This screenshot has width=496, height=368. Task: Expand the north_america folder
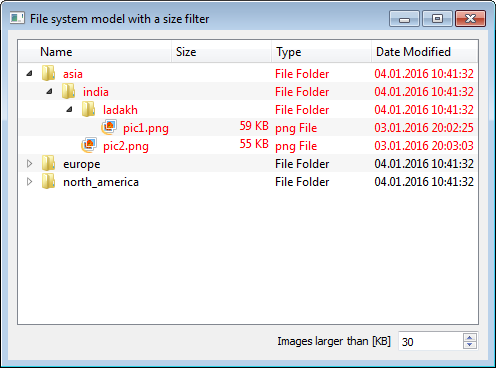(x=29, y=181)
